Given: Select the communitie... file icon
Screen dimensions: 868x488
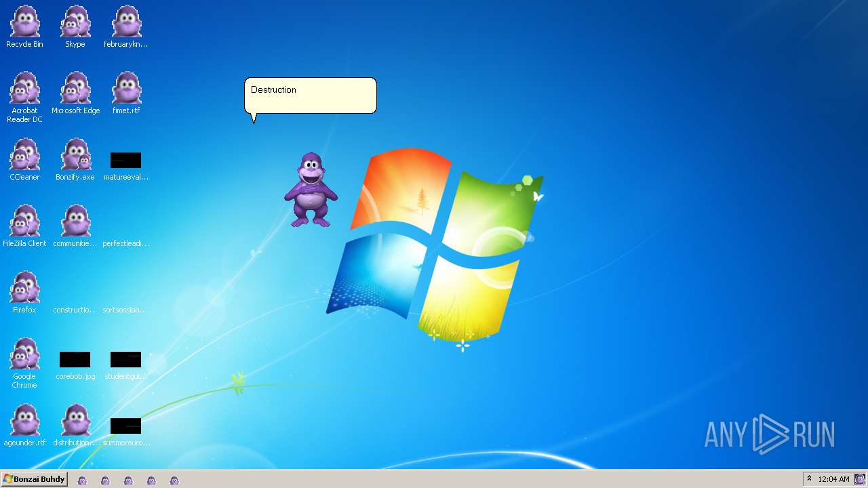Looking at the screenshot, I should (75, 226).
